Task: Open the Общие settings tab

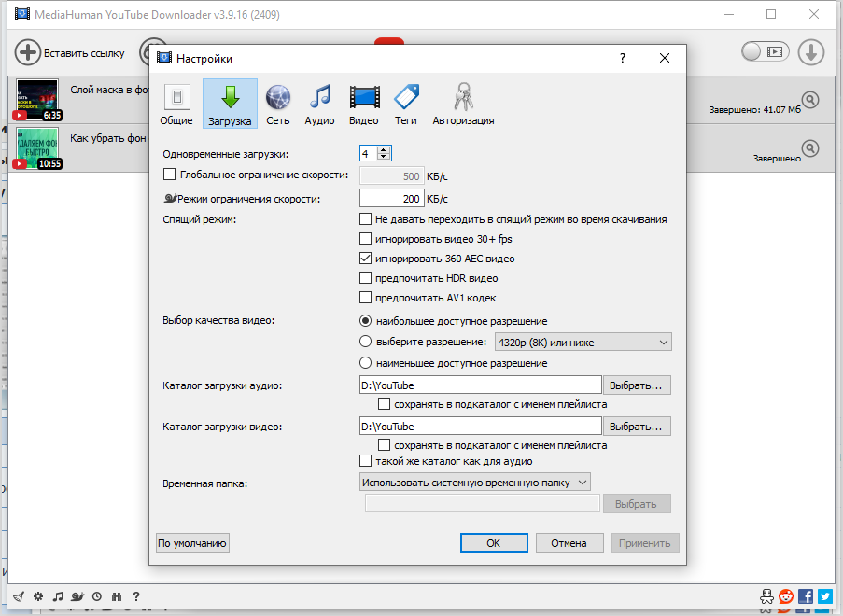Action: click(176, 104)
